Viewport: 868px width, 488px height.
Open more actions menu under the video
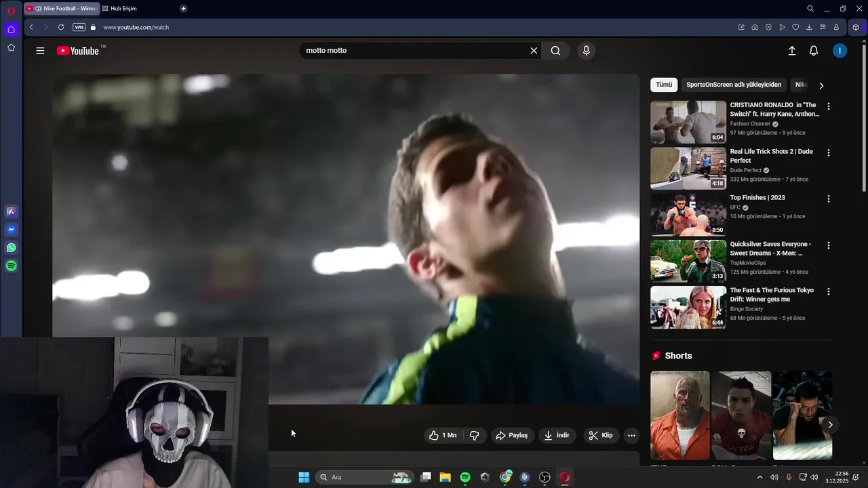631,435
